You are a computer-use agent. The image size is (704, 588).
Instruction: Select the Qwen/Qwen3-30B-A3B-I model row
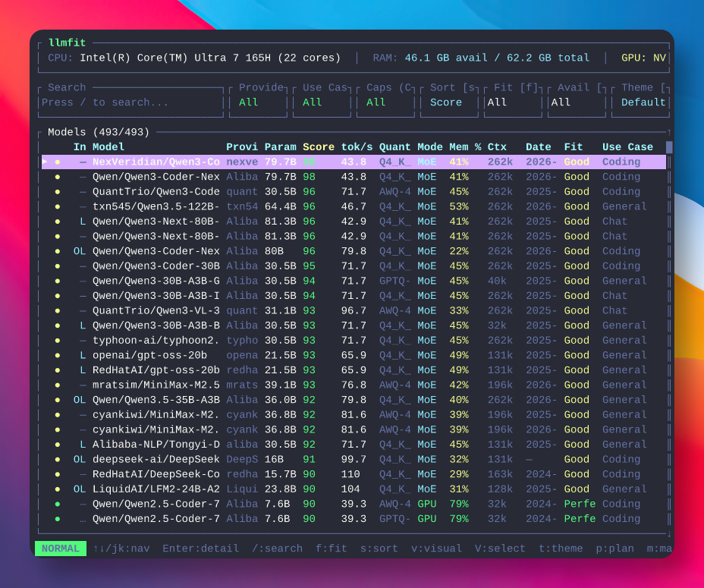(x=354, y=296)
